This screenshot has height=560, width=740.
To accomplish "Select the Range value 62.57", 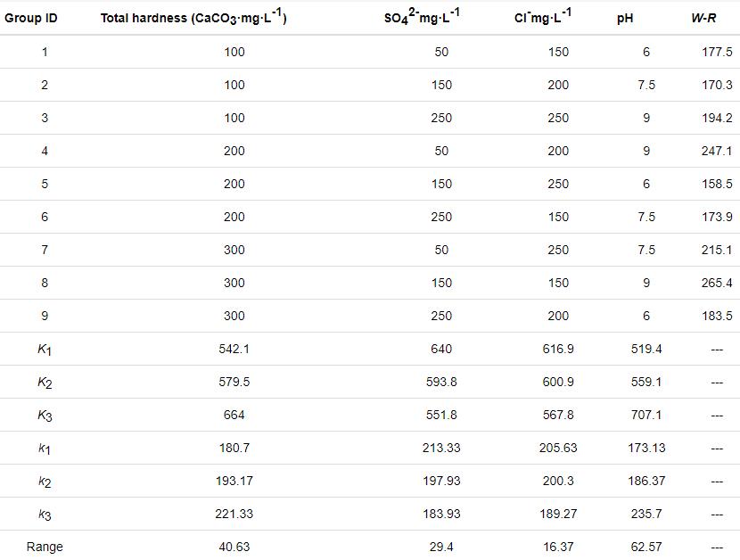I will pyautogui.click(x=646, y=547).
